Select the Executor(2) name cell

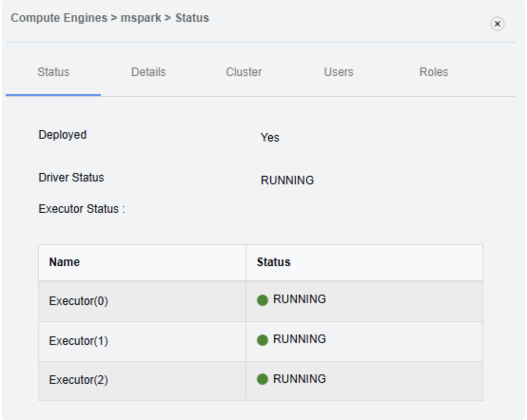pyautogui.click(x=78, y=381)
